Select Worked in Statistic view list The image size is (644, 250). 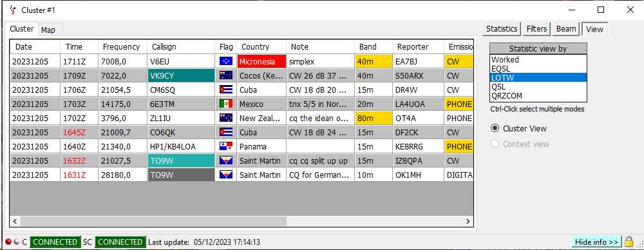(x=538, y=60)
